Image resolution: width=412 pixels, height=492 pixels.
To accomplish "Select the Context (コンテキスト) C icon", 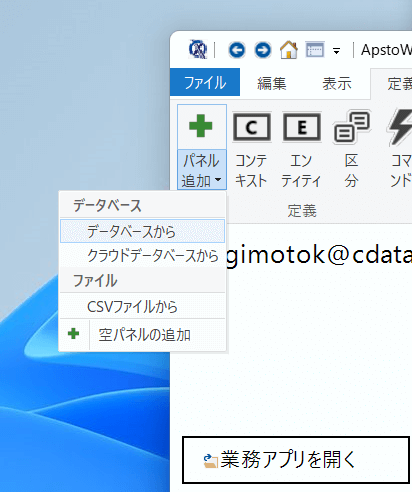I will coord(252,127).
